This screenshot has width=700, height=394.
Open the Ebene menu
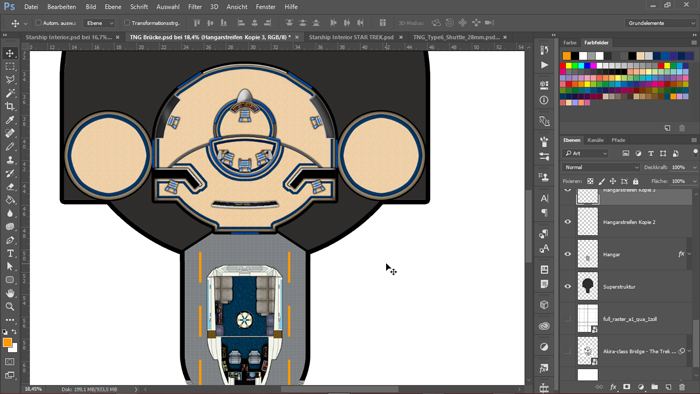tap(112, 7)
